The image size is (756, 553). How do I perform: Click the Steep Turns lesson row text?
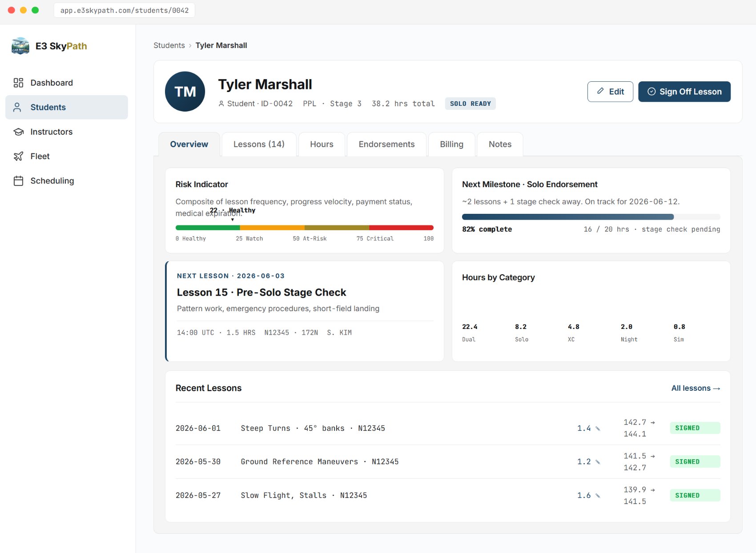point(313,429)
